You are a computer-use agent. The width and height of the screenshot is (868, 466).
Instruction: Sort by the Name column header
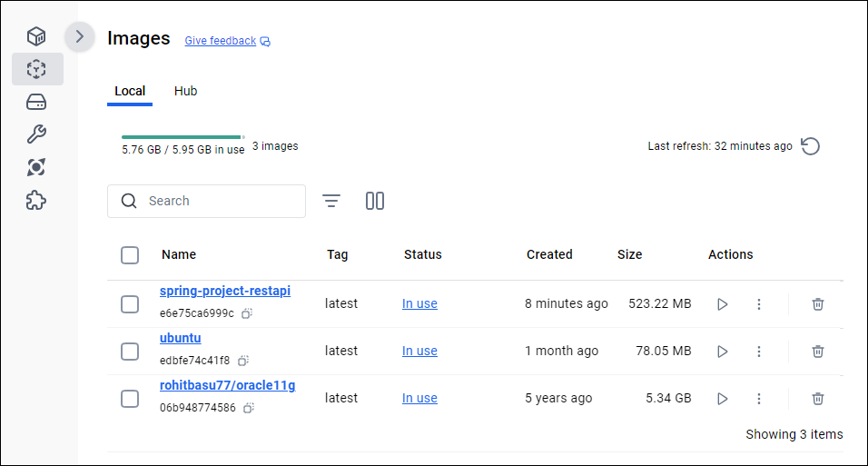pos(179,254)
